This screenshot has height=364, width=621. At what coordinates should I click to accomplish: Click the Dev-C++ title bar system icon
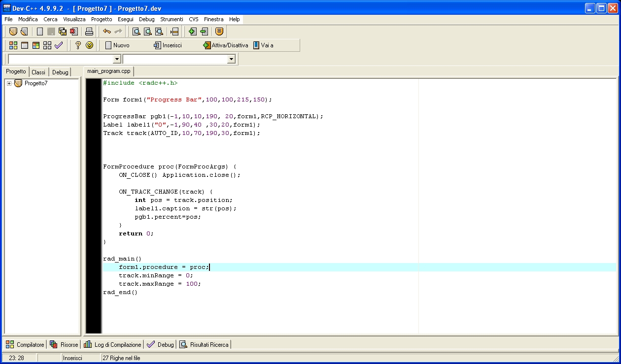coord(7,8)
